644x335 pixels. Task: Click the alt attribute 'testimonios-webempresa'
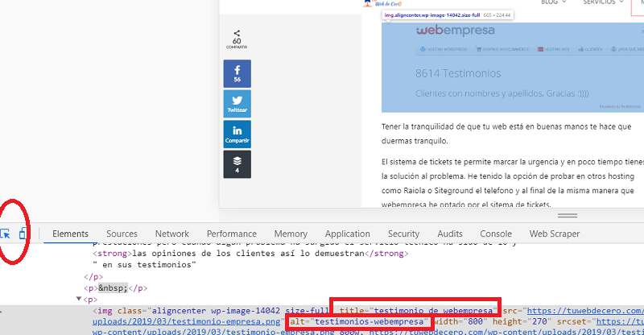(359, 321)
